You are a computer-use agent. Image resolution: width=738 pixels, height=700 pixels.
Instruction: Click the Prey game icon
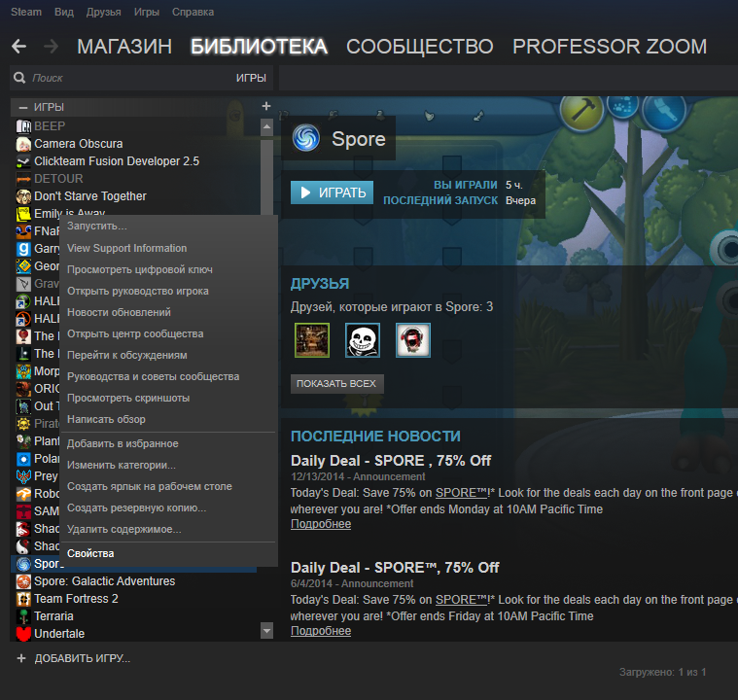point(23,476)
